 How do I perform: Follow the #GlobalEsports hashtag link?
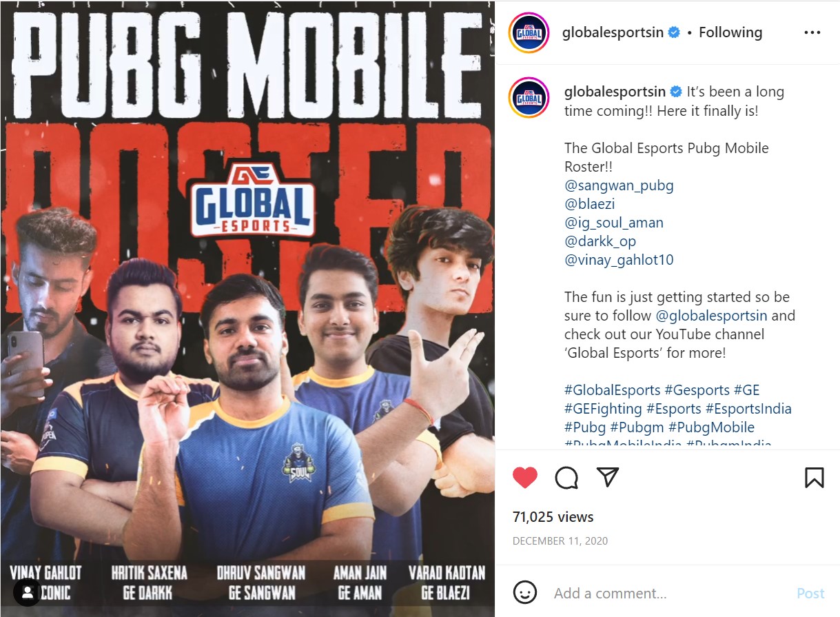(x=613, y=390)
